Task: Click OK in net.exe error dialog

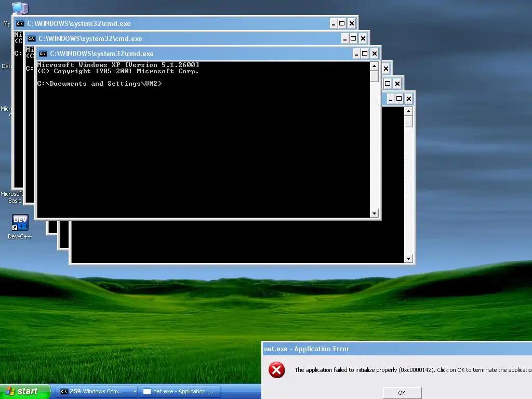Action: point(402,393)
